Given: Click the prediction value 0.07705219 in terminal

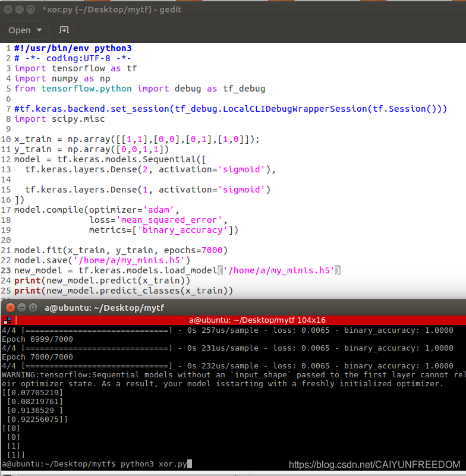Looking at the screenshot, I should click(35, 393).
